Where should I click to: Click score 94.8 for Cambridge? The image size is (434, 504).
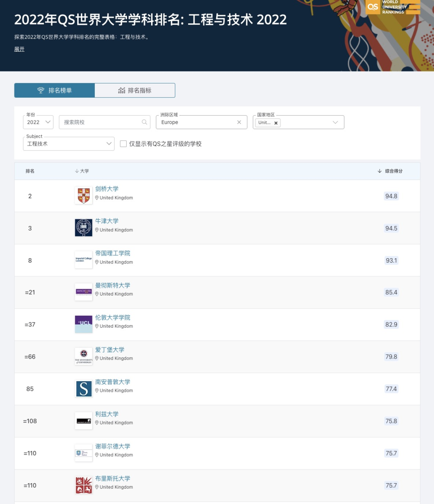pos(391,196)
